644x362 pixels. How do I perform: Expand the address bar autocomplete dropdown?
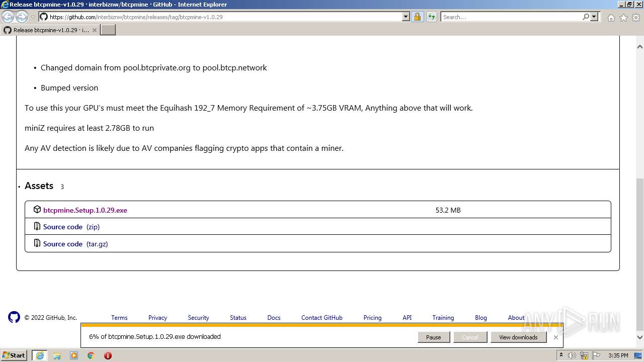click(x=406, y=17)
